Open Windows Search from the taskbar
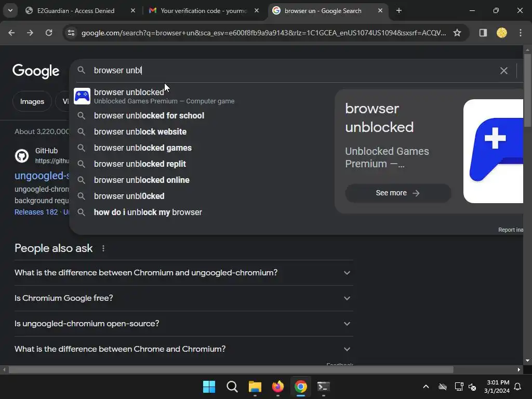The width and height of the screenshot is (532, 399). [232, 387]
